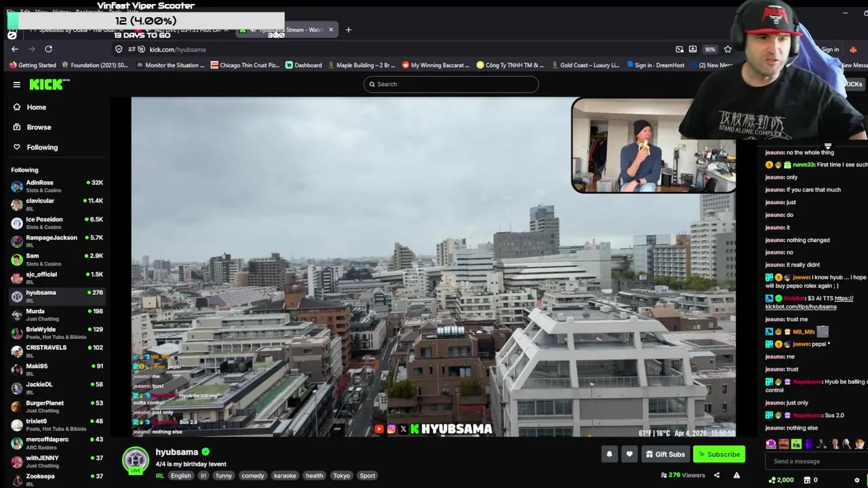This screenshot has width=868, height=488.
Task: Select the funny tag
Action: click(224, 476)
